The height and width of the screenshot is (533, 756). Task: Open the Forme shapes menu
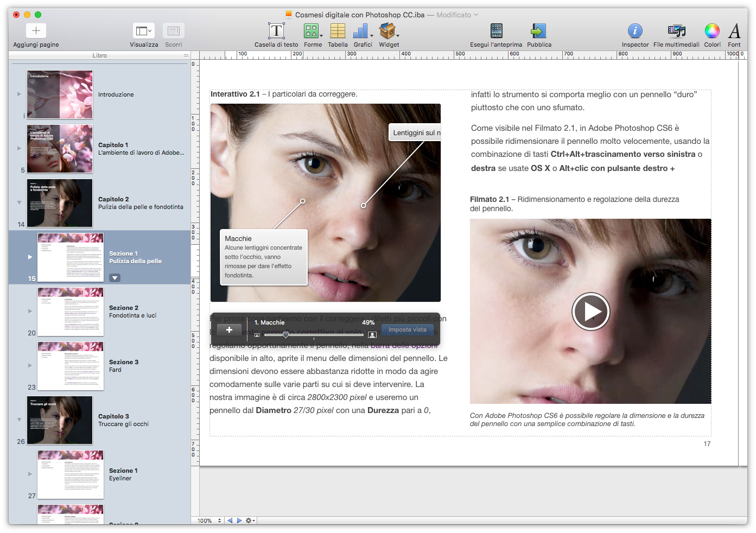pos(313,31)
